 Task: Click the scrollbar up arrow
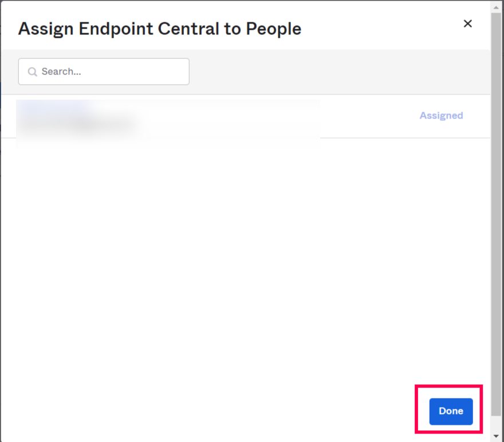[497, 7]
